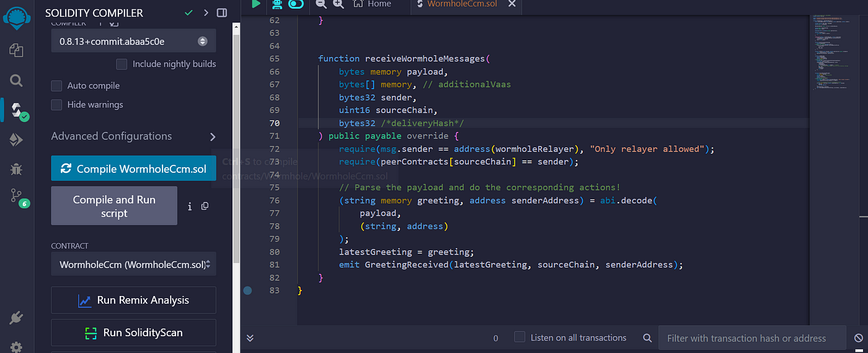Click the '// additionalVaas' comment
Viewport: 868px width, 353px height.
466,84
